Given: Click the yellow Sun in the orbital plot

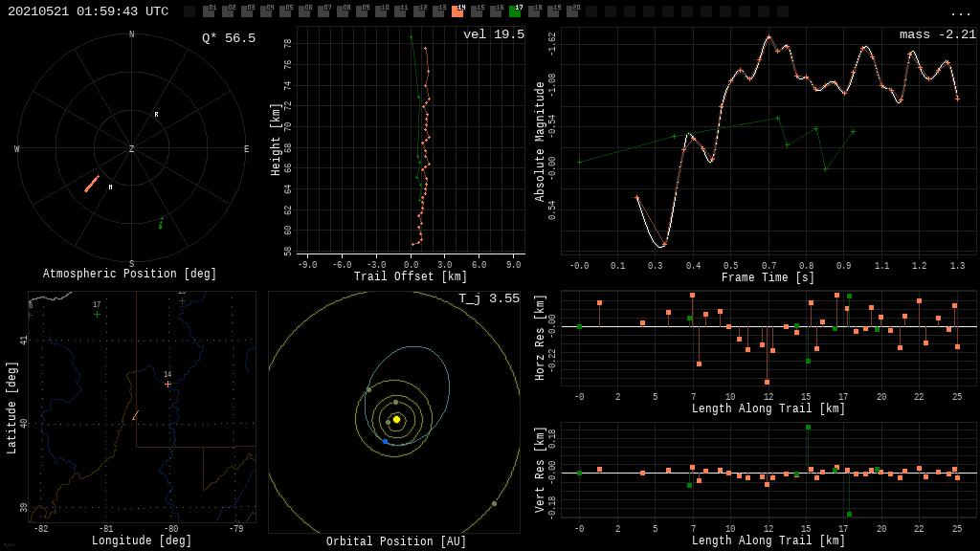Looking at the screenshot, I should pyautogui.click(x=396, y=419).
